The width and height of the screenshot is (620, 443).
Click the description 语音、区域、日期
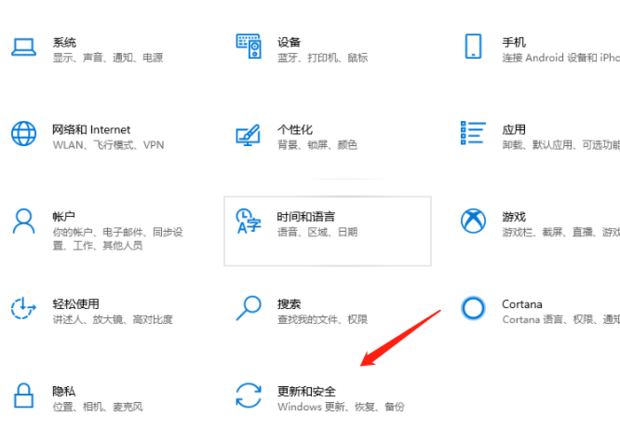click(317, 232)
